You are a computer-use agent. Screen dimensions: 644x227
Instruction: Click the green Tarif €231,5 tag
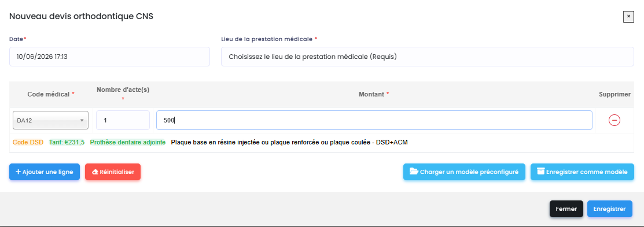(67, 142)
